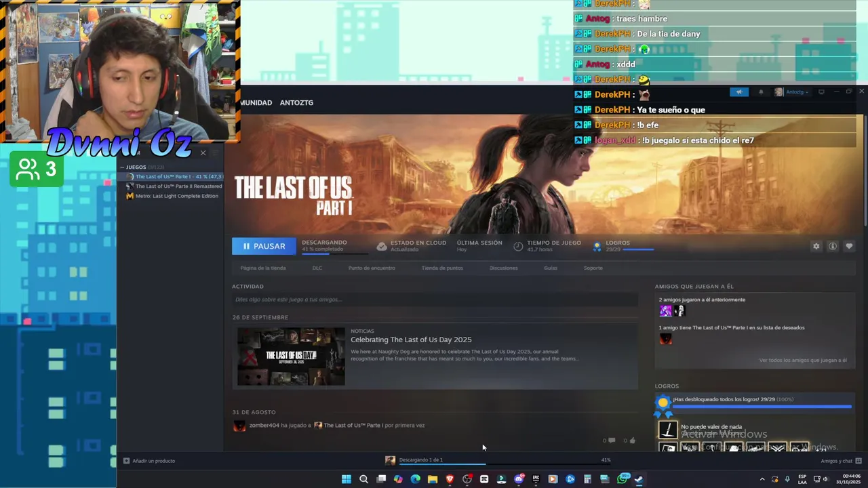Click the Tiempo de Juego clock icon
Viewport: 868px width, 488px height.
click(518, 246)
